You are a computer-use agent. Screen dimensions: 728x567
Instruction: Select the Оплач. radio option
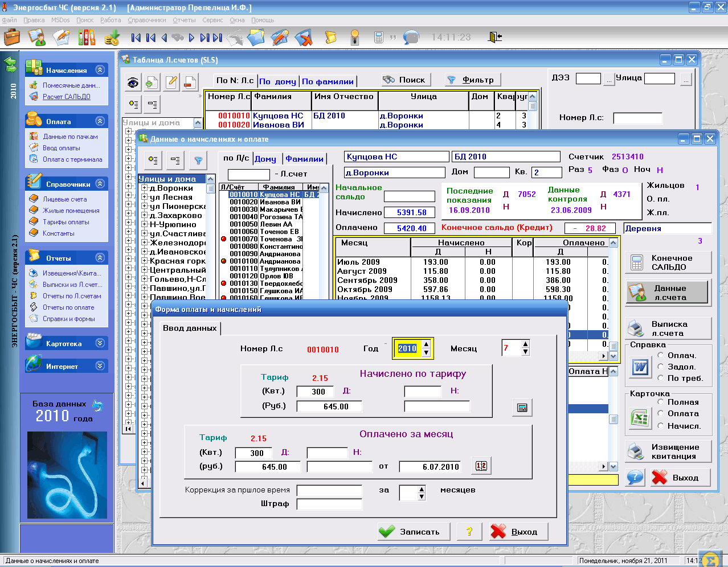tap(661, 355)
